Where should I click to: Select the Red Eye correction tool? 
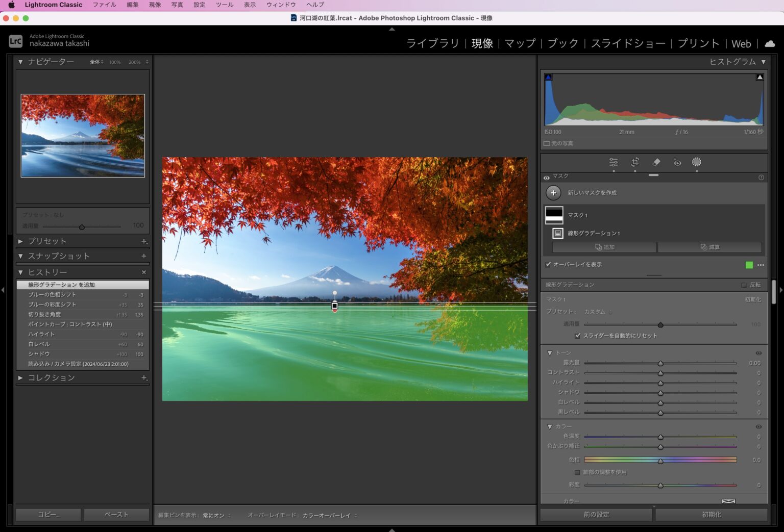coord(677,162)
